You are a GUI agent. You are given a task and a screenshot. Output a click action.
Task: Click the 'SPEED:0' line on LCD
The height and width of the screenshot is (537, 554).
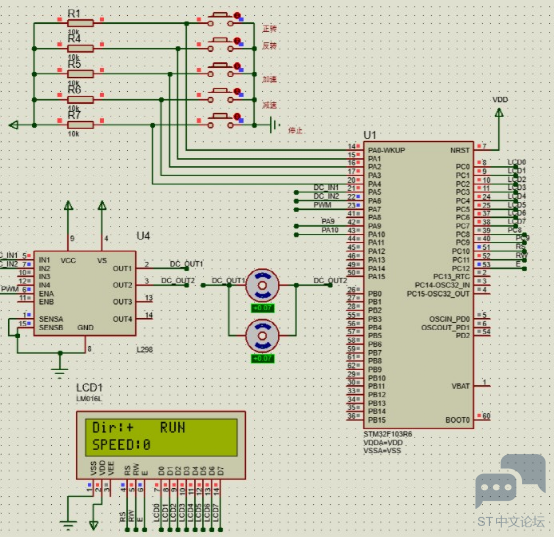tap(121, 445)
